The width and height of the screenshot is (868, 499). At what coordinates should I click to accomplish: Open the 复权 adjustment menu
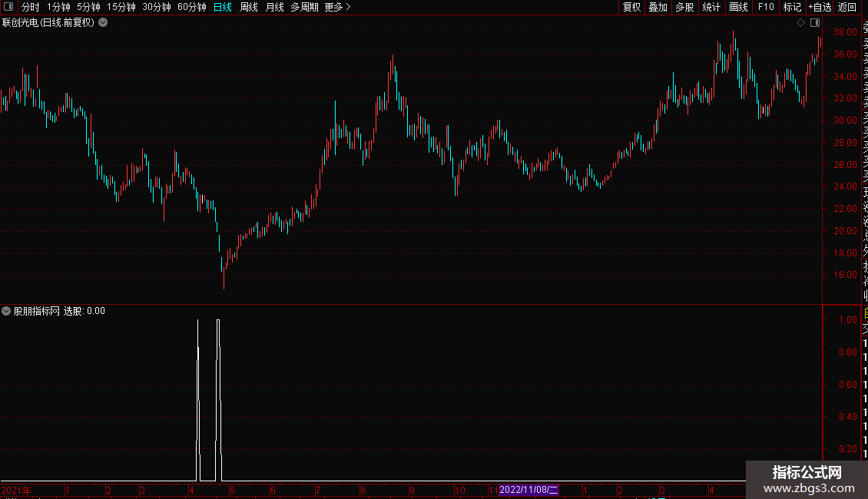[631, 7]
